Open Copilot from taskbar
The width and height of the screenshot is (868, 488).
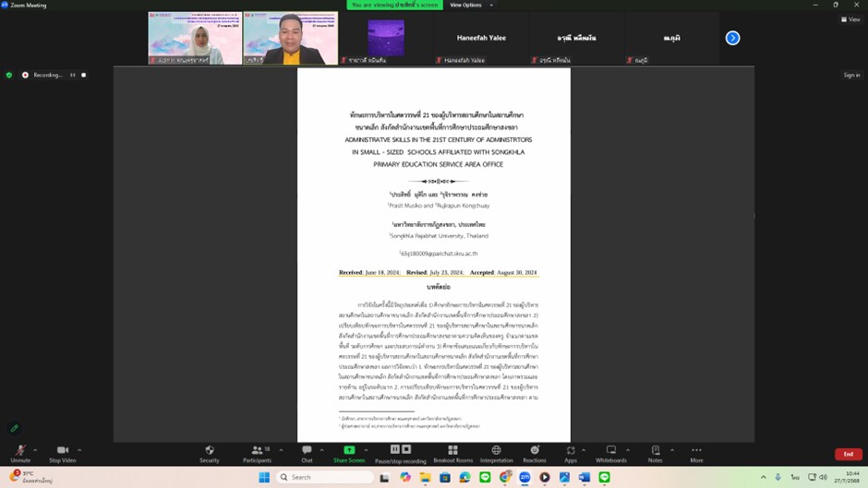[405, 477]
